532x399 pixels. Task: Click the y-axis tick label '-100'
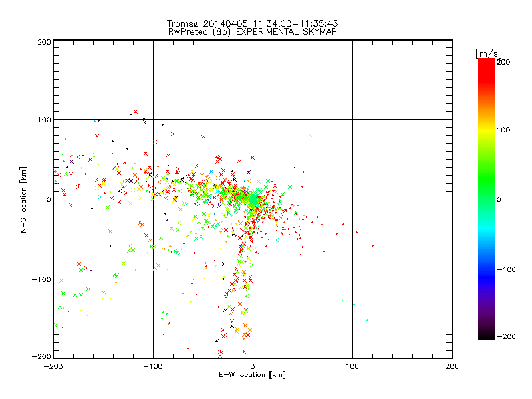point(41,279)
